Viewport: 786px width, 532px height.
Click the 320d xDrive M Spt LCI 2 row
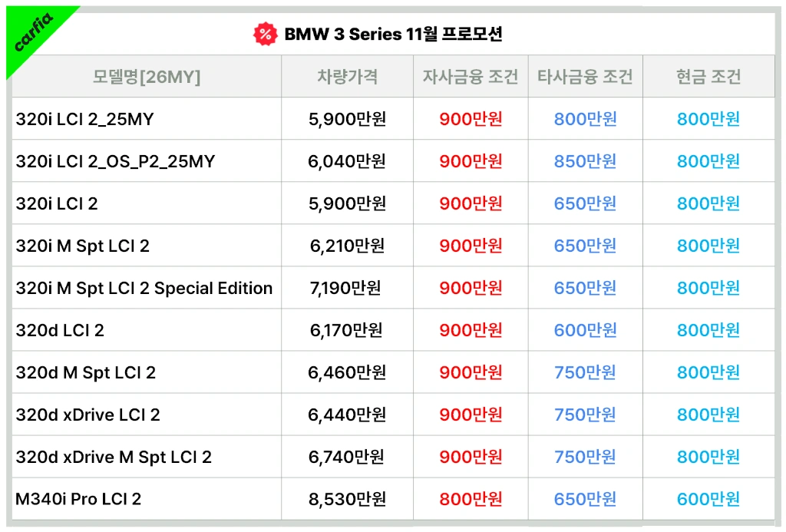pos(114,457)
